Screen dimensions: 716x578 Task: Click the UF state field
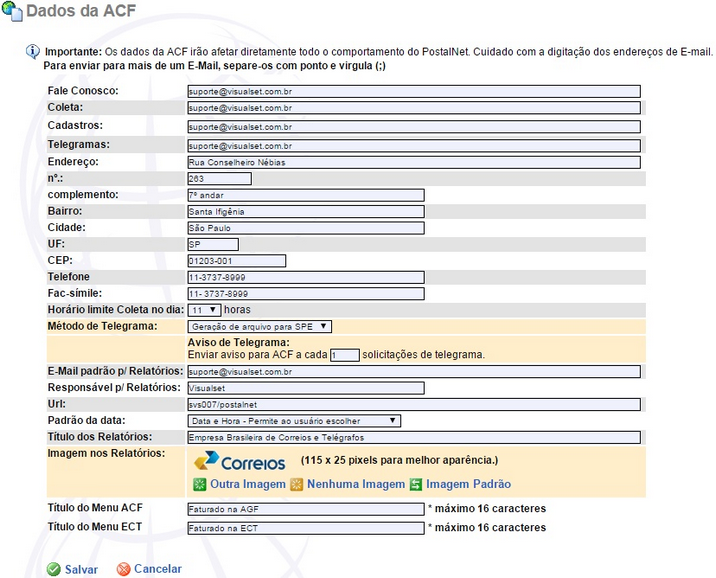(213, 245)
